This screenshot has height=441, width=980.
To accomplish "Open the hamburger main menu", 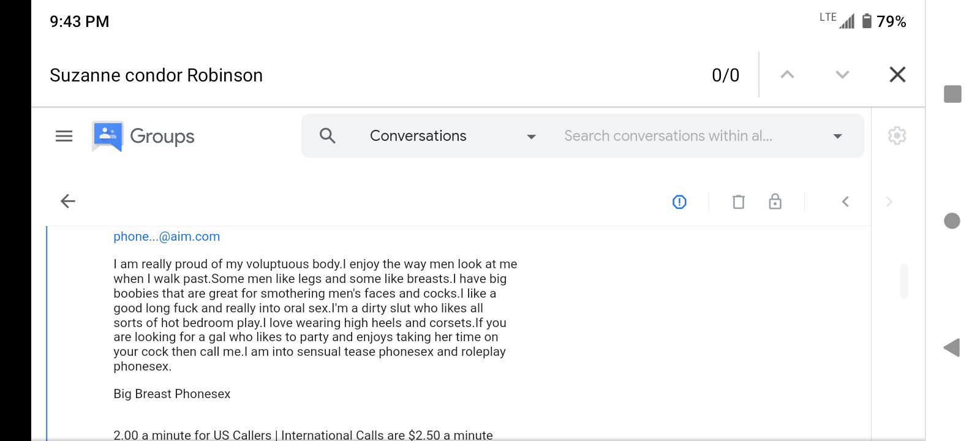I will tap(64, 136).
